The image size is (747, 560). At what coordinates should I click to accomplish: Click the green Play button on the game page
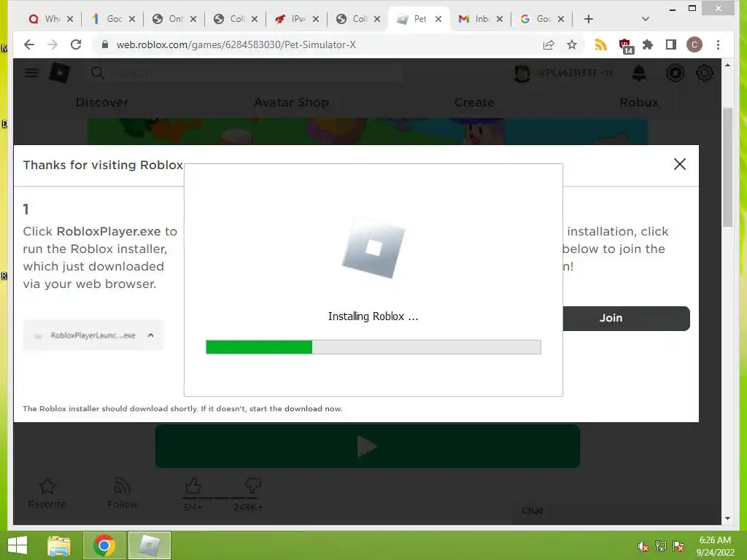368,446
